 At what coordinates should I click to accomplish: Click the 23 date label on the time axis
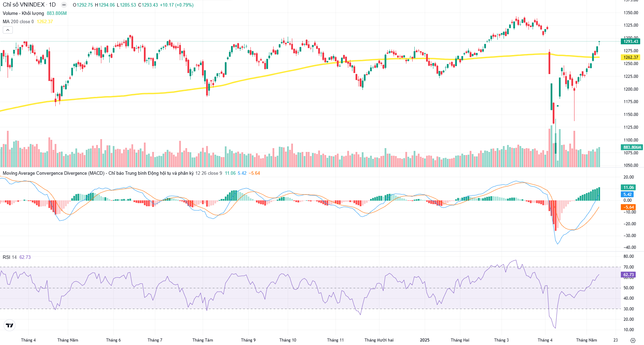616,340
